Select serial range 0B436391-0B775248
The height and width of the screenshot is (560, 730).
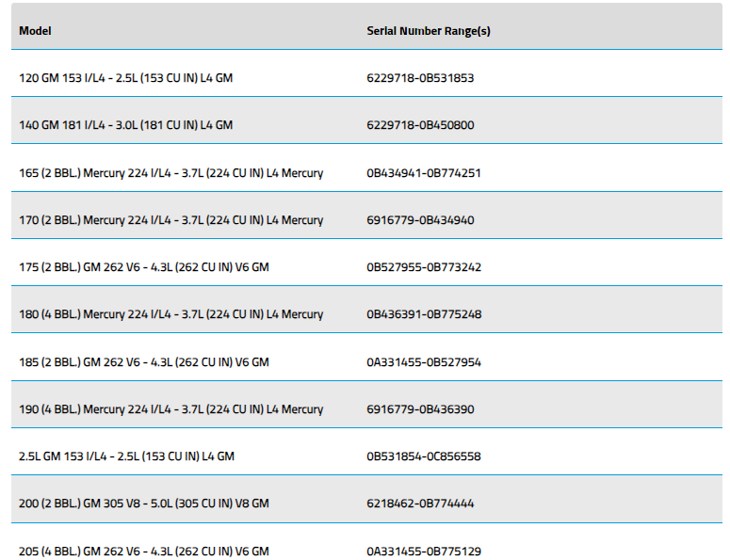click(424, 314)
